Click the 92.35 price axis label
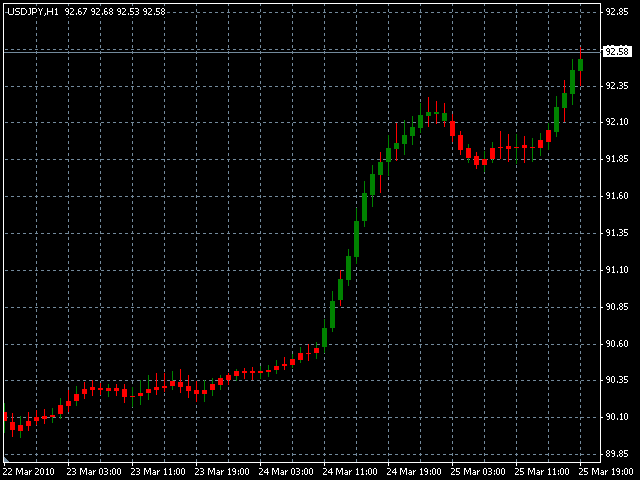The height and width of the screenshot is (480, 640). pyautogui.click(x=617, y=86)
